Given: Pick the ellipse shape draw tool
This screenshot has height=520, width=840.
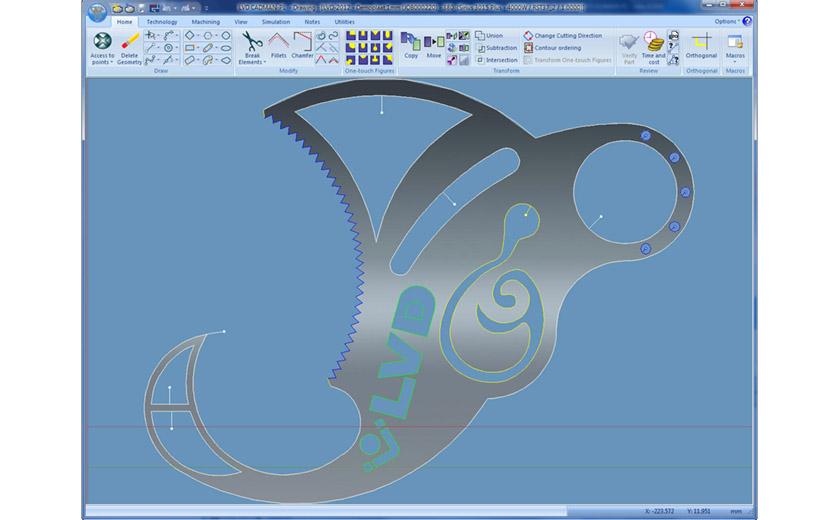Looking at the screenshot, I should [x=226, y=48].
